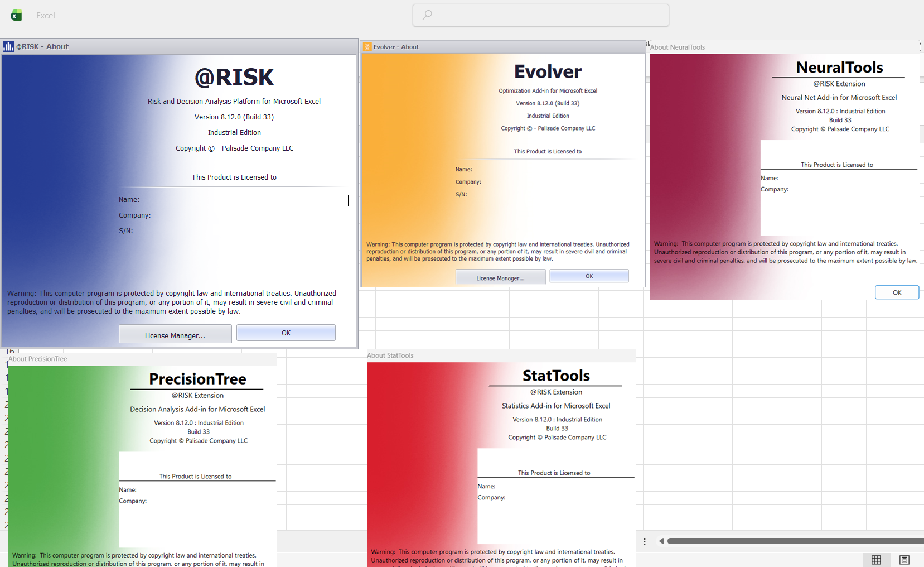This screenshot has width=924, height=567.
Task: Click the large 'NeuralTools' heading
Action: point(839,68)
